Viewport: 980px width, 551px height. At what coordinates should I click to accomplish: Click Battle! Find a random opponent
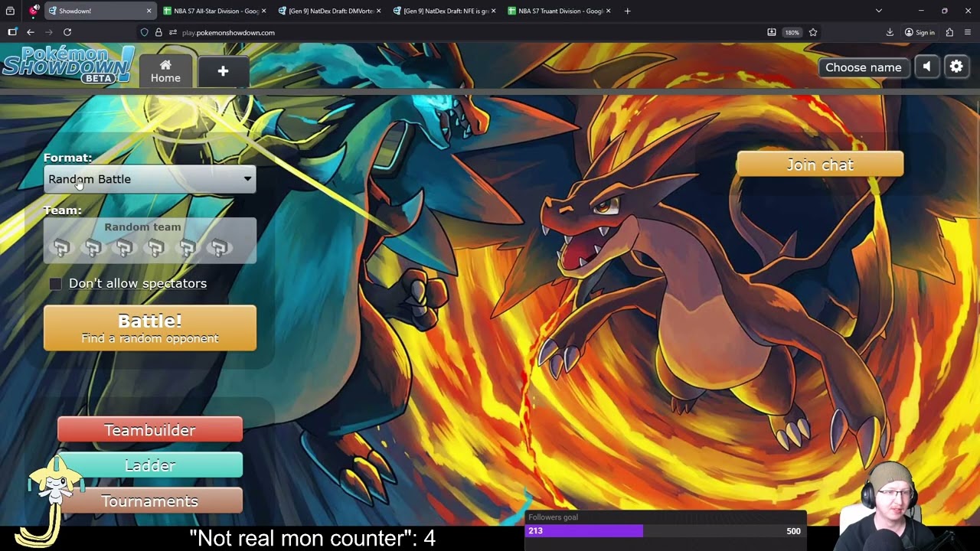tap(149, 328)
